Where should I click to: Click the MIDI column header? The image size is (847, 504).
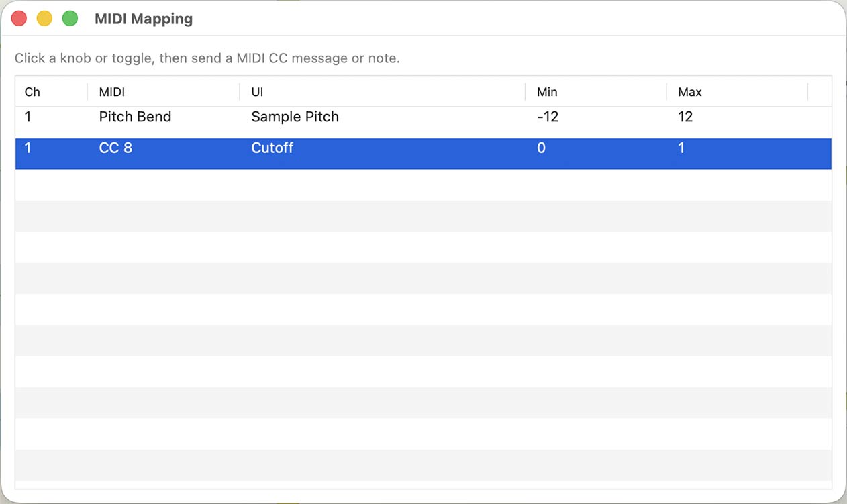coord(112,92)
